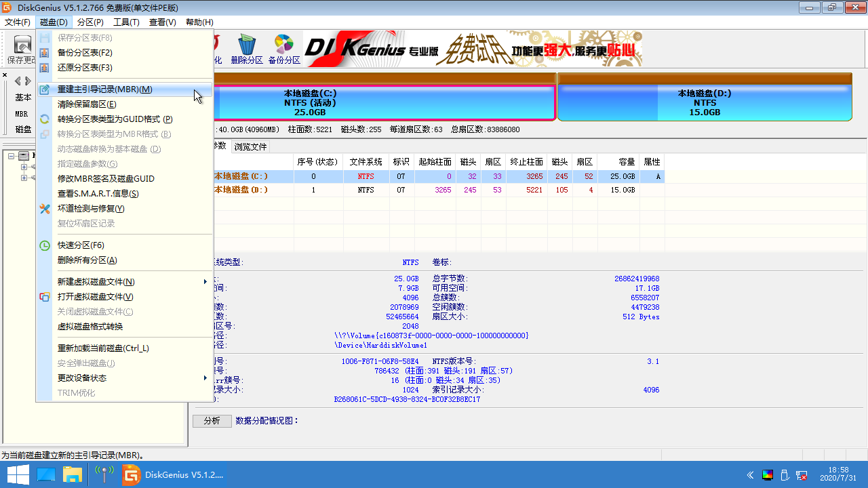This screenshot has width=868, height=488.
Task: Open the desktop icon in taskbar
Action: pyautogui.click(x=45, y=474)
